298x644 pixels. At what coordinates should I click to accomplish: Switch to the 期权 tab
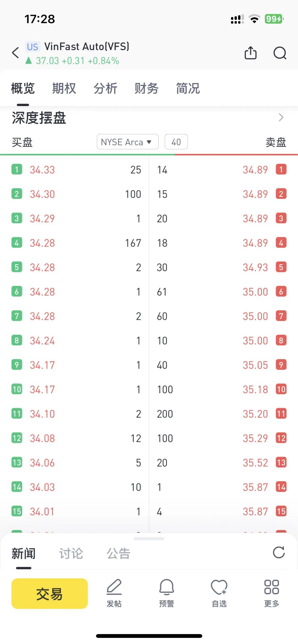pyautogui.click(x=64, y=88)
